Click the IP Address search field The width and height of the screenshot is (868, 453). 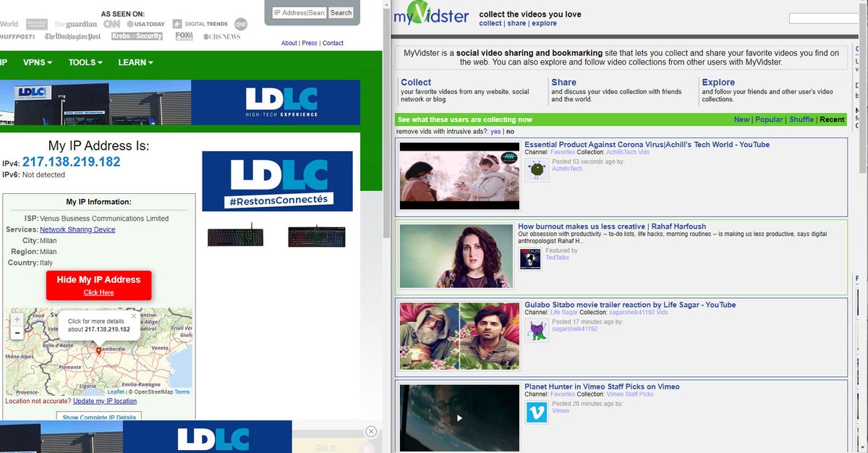click(299, 12)
